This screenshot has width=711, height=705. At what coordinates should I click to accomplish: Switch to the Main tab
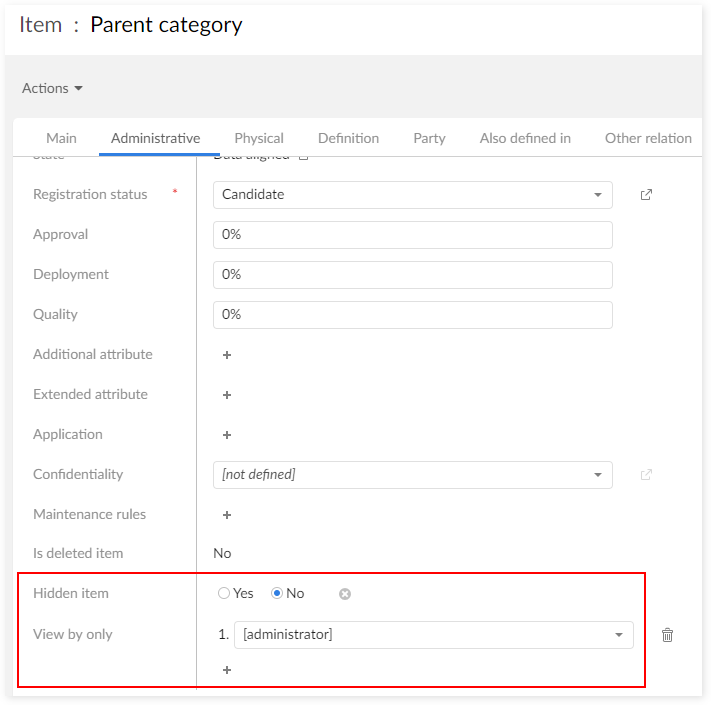coord(61,138)
